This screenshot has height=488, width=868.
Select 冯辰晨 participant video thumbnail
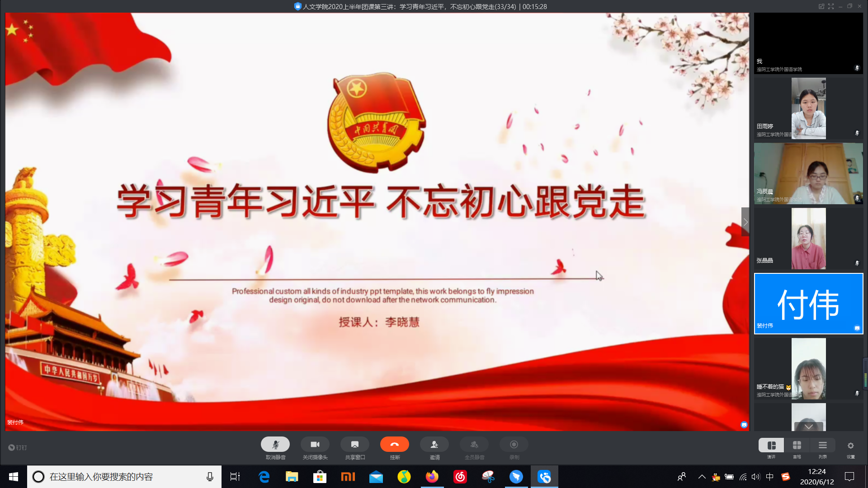[808, 174]
